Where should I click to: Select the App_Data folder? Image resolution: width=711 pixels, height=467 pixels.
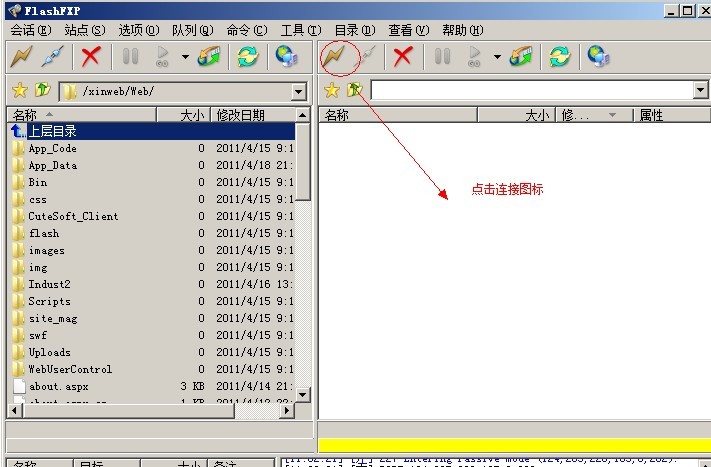point(152,165)
